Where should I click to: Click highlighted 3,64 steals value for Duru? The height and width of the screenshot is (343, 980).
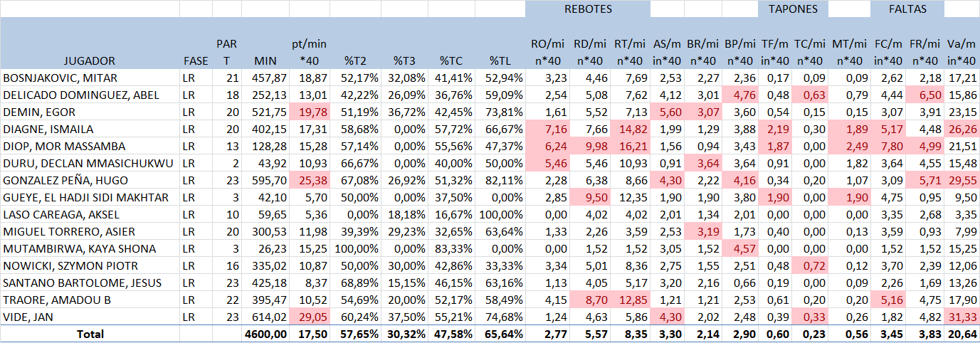(702, 163)
